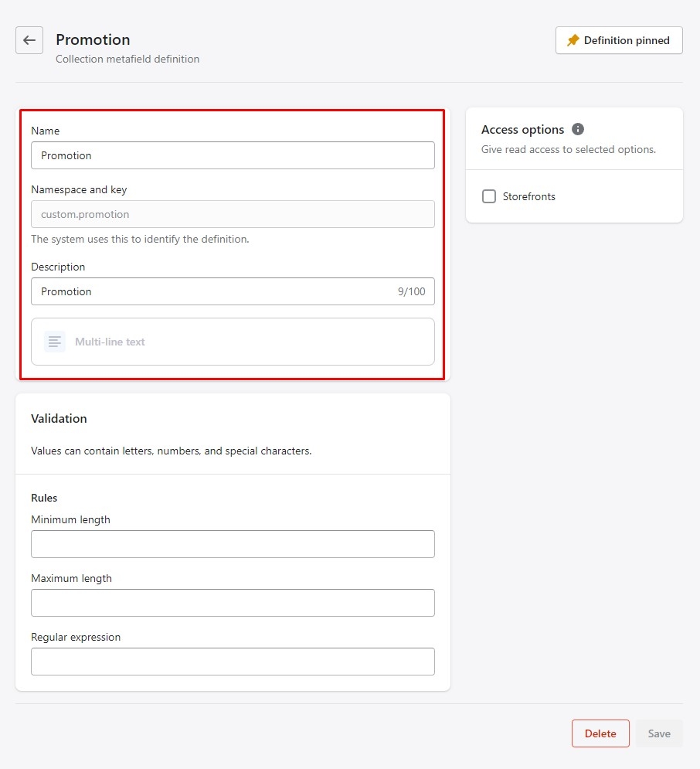The width and height of the screenshot is (700, 769).
Task: Click the pin icon beside Definition pinned
Action: coord(573,40)
